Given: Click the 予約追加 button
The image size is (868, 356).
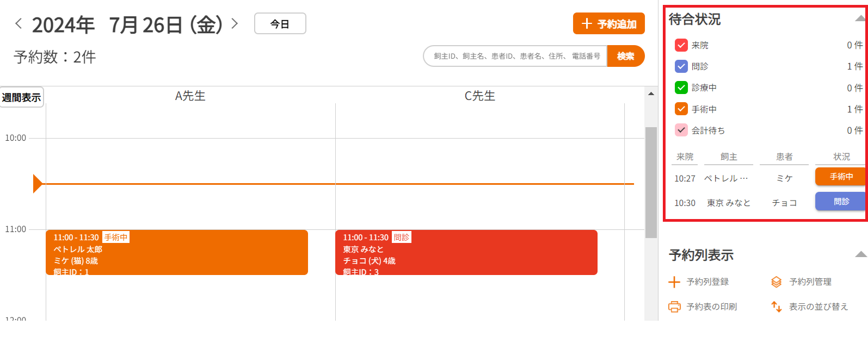Looking at the screenshot, I should (608, 23).
